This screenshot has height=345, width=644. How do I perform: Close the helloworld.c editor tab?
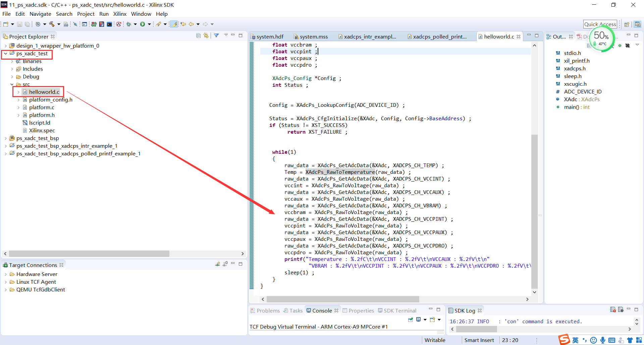coord(519,37)
